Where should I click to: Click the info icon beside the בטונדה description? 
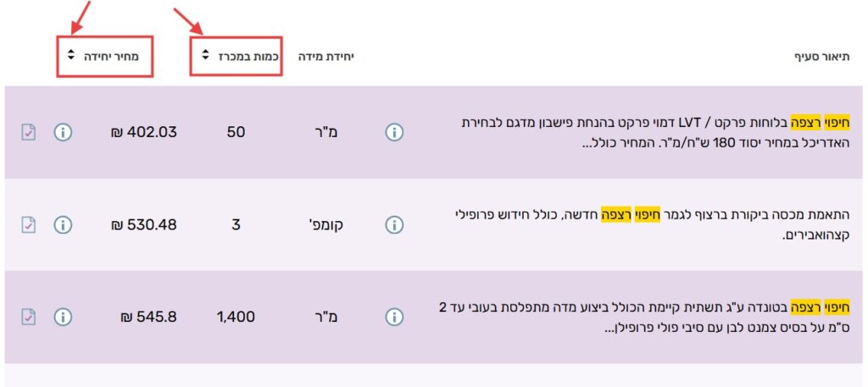pyautogui.click(x=394, y=317)
